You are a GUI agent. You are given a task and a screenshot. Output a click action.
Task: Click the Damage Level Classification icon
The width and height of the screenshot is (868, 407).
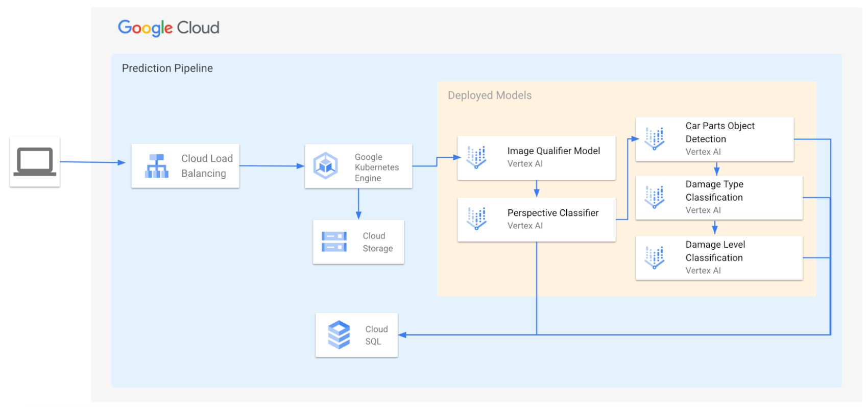tap(655, 257)
